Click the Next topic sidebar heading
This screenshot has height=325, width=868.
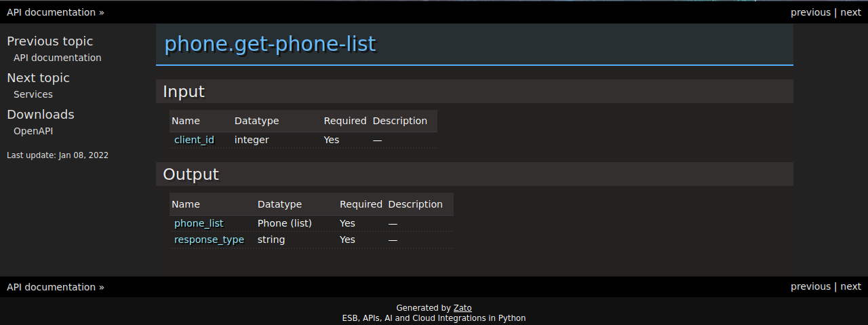point(38,78)
